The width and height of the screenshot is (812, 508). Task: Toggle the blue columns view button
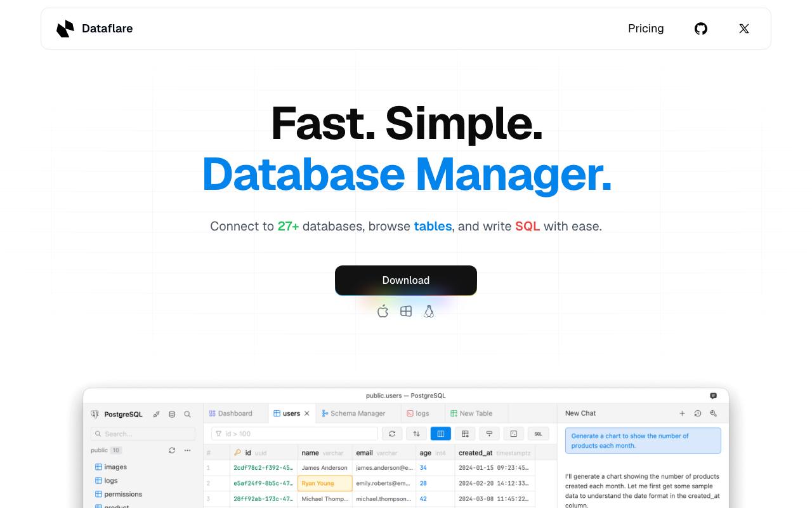(440, 434)
